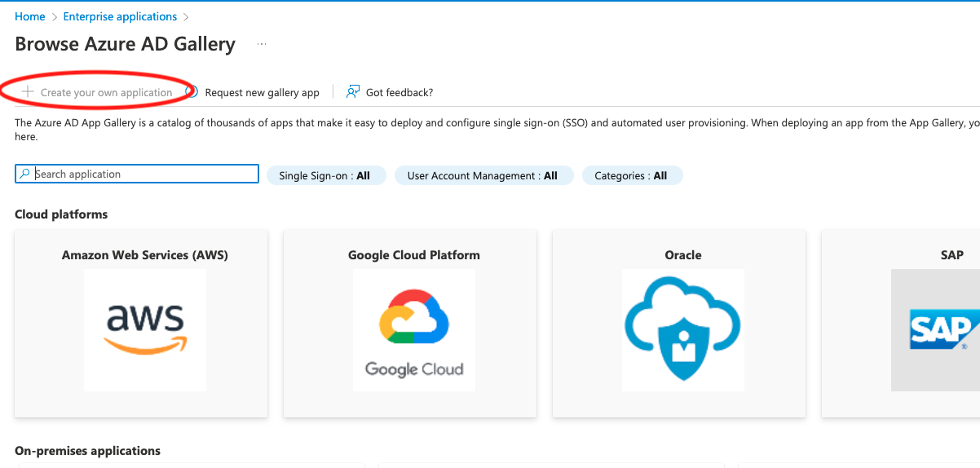Open User Account Management filter
The width and height of the screenshot is (980, 468).
pos(483,175)
